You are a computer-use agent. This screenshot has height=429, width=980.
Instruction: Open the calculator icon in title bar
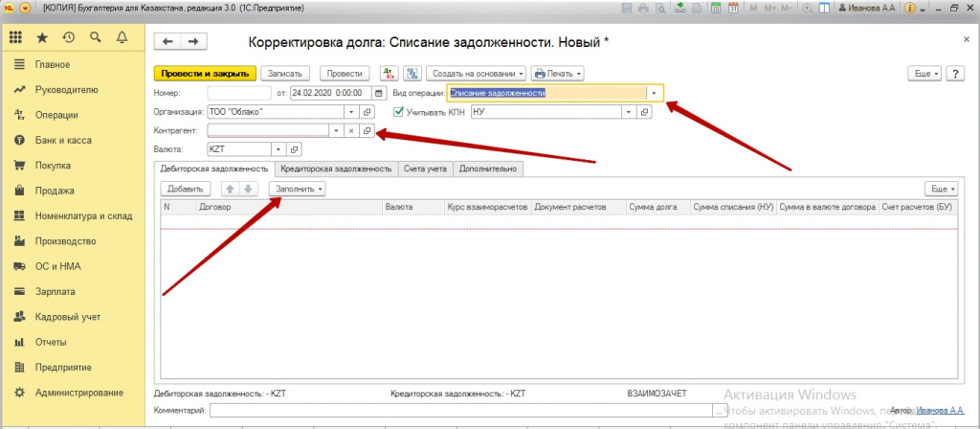coord(717,8)
